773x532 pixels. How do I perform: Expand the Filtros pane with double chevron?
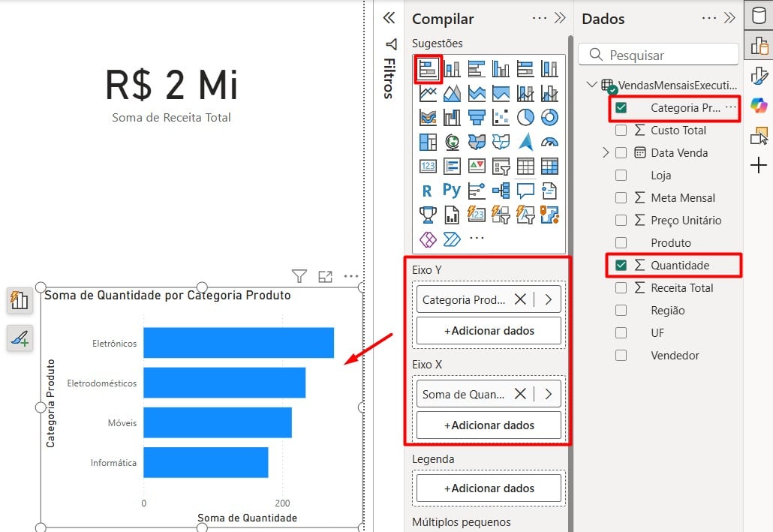coord(389,18)
